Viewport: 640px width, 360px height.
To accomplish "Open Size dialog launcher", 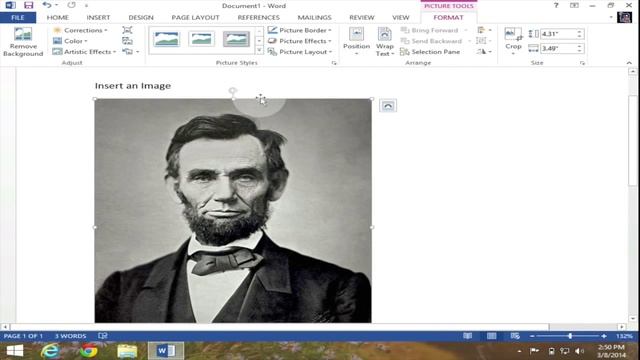I will [582, 63].
